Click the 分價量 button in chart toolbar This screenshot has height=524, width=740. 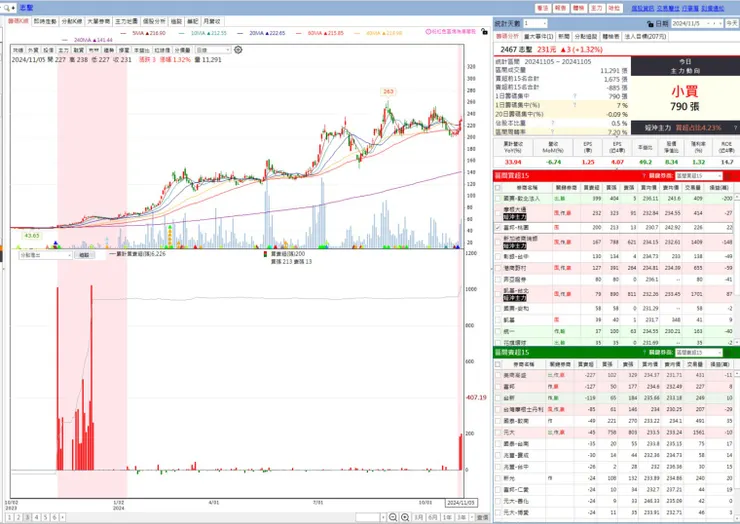click(182, 50)
